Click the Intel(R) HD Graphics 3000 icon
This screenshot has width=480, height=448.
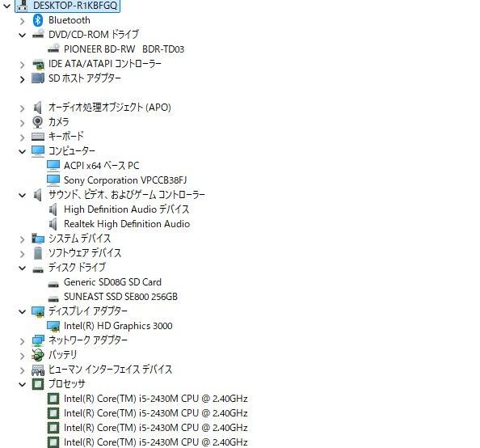pyautogui.click(x=53, y=326)
